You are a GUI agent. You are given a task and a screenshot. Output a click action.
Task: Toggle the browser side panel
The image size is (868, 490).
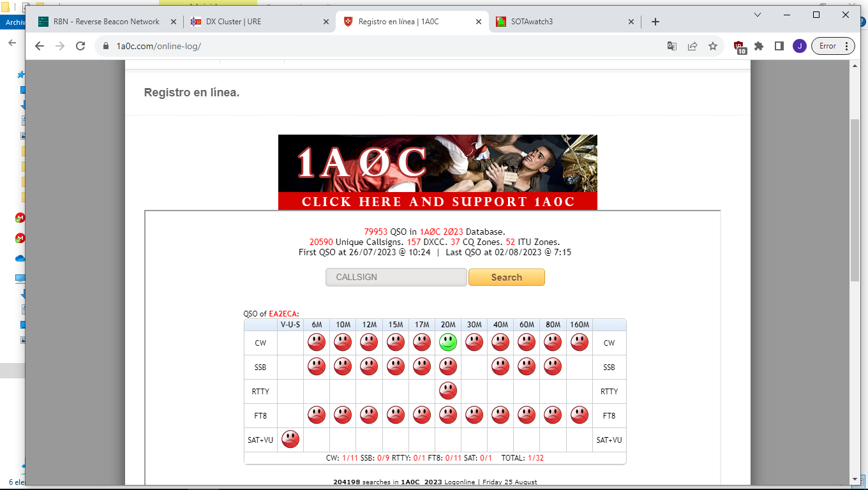[779, 46]
